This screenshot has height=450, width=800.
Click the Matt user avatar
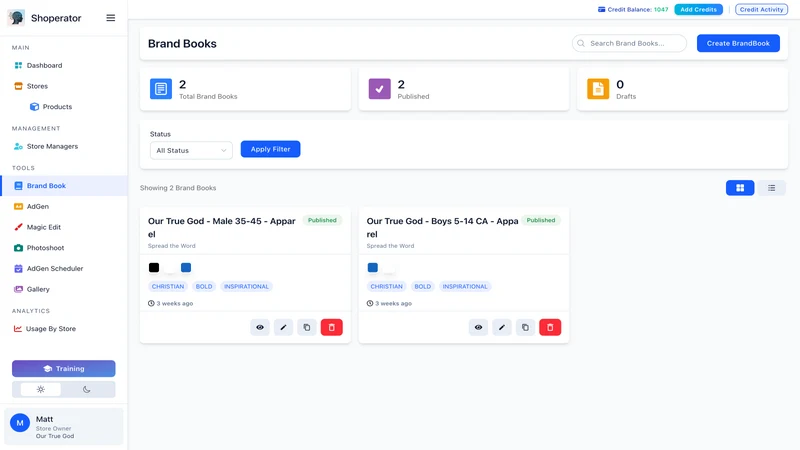coord(20,422)
